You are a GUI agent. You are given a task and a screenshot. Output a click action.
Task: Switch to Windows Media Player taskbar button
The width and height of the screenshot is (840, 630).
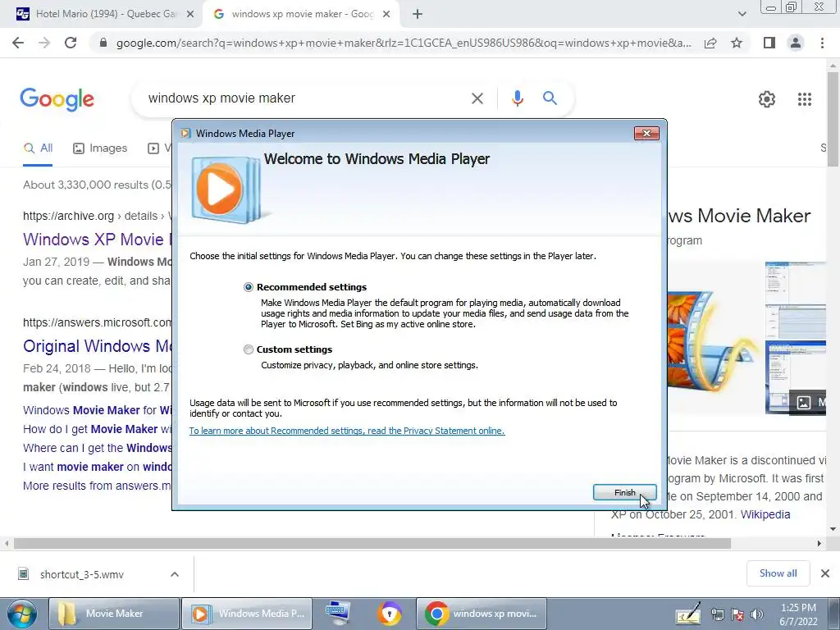pyautogui.click(x=246, y=614)
